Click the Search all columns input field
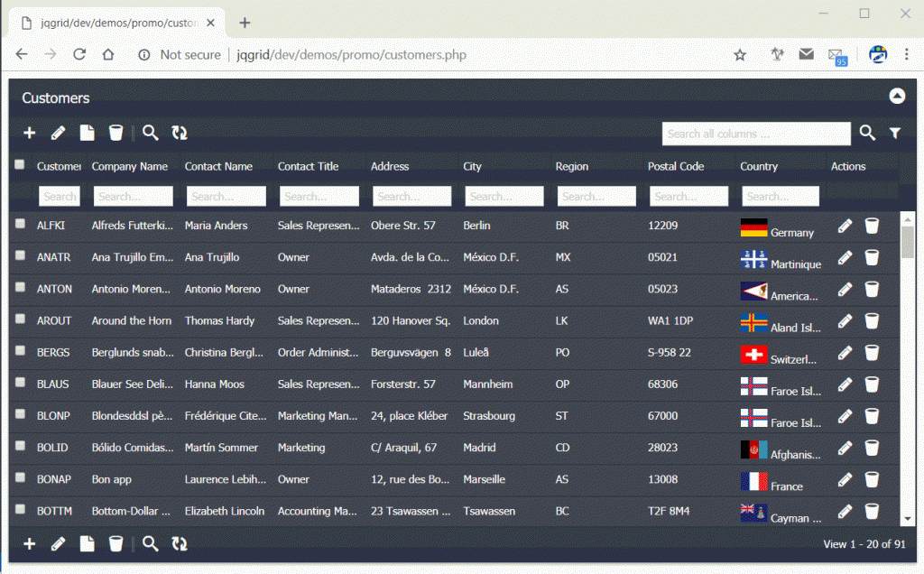The image size is (924, 574). (755, 134)
